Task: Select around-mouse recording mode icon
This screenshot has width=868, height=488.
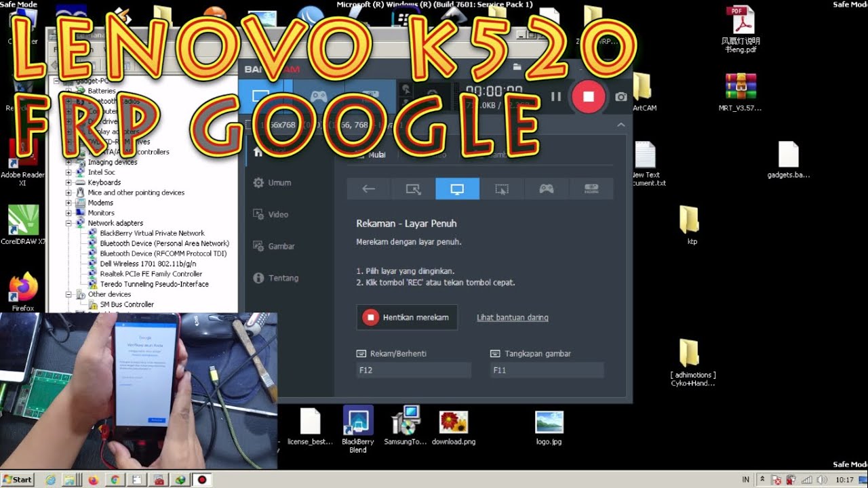Action: (x=502, y=189)
